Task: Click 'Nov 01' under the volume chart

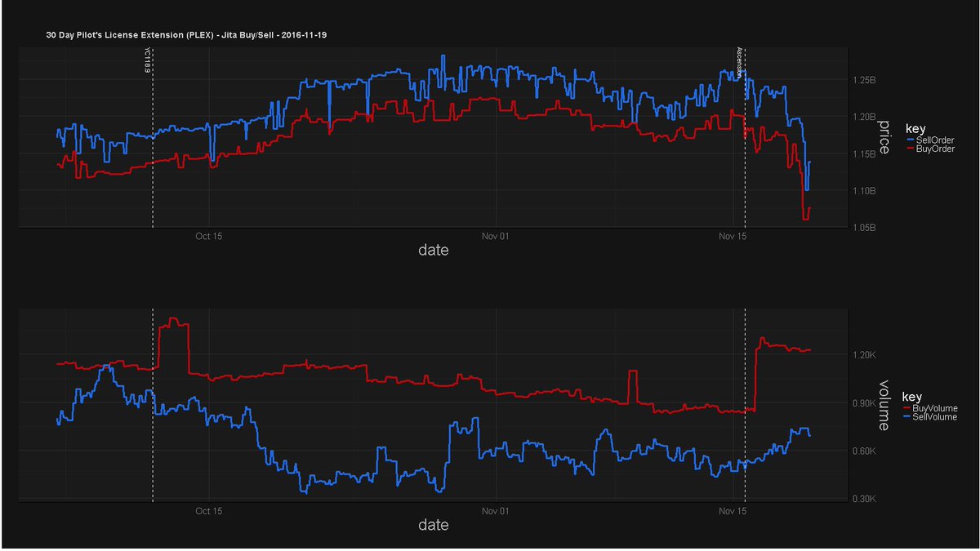Action: point(495,511)
